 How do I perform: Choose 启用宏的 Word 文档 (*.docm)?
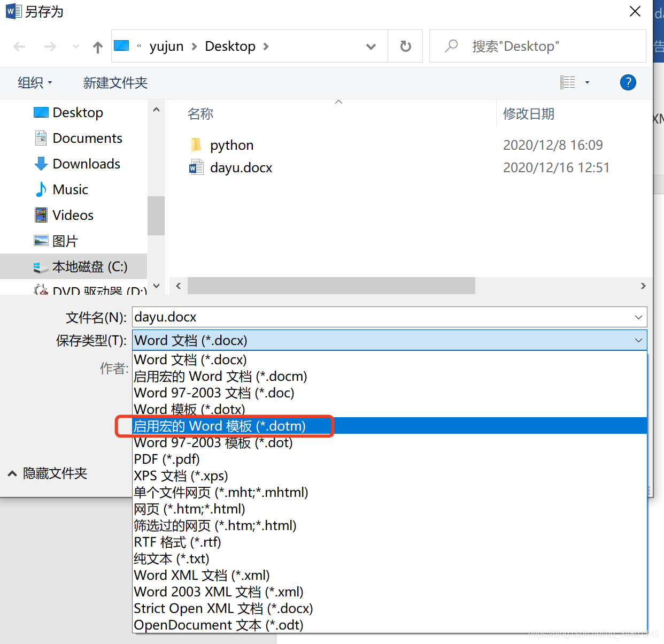coord(390,376)
